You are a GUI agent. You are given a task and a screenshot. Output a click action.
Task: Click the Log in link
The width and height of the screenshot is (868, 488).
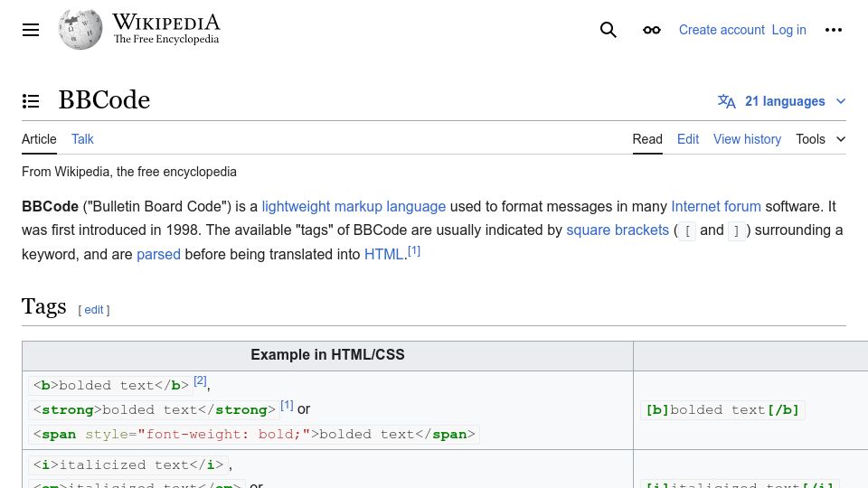click(x=788, y=30)
